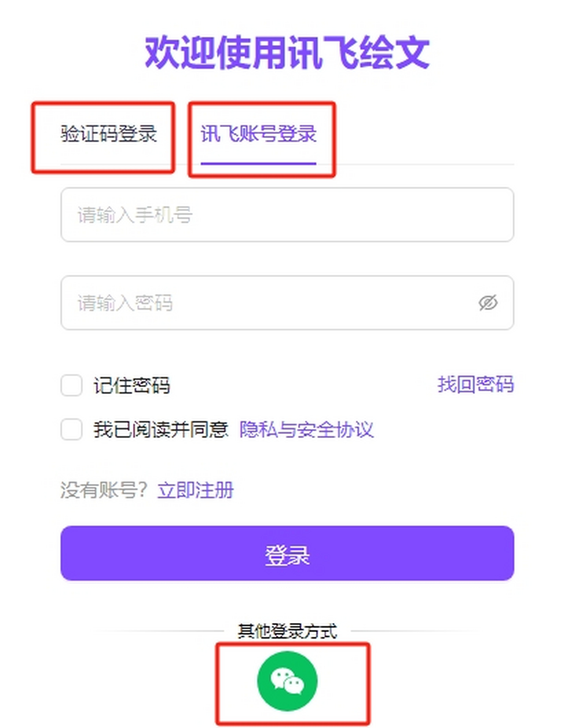Click the divider line left of 其他登录方式
Viewport: 568px width, 728px height.
point(161,631)
